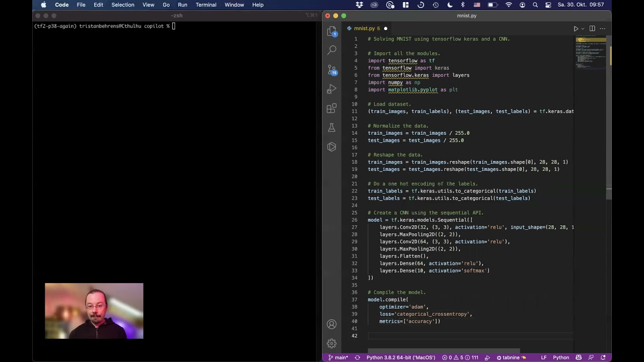Place cursor on empty line 42

[x=470, y=336]
